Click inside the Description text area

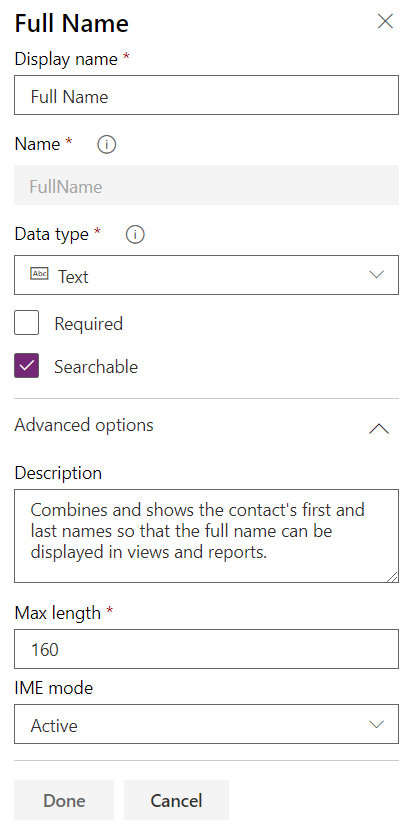tap(206, 536)
